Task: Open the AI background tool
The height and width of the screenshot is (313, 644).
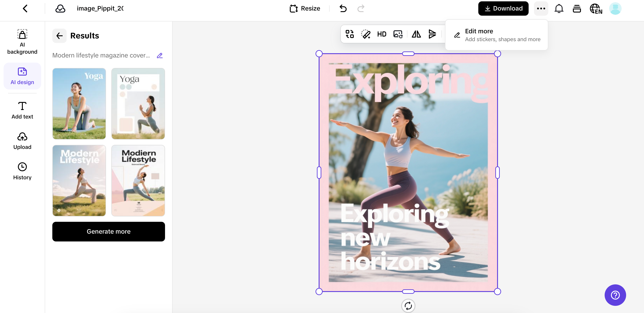Action: 22,42
